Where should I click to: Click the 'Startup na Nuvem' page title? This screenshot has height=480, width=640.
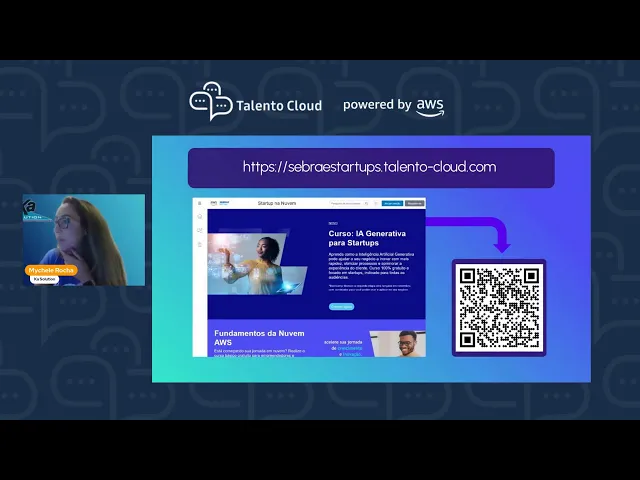click(277, 203)
